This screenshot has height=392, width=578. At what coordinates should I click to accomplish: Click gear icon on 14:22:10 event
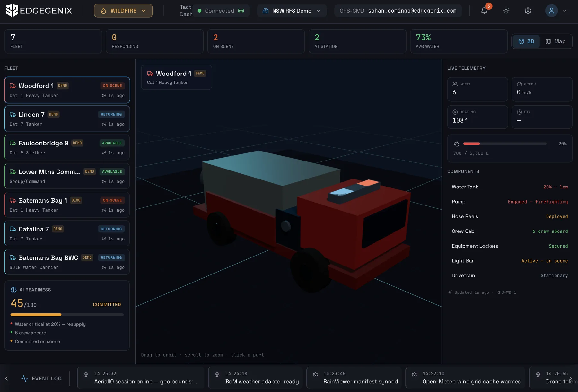tap(414, 375)
